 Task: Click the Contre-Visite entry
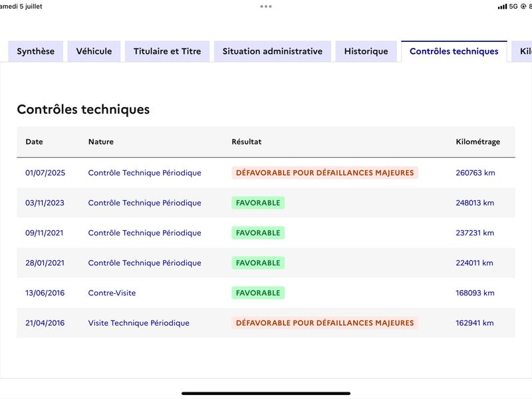(x=112, y=293)
